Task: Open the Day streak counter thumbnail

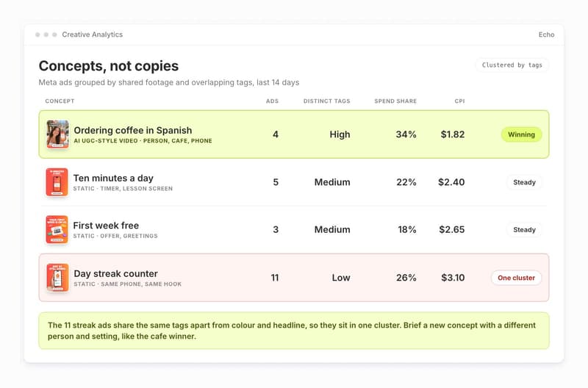Action: pyautogui.click(x=57, y=278)
